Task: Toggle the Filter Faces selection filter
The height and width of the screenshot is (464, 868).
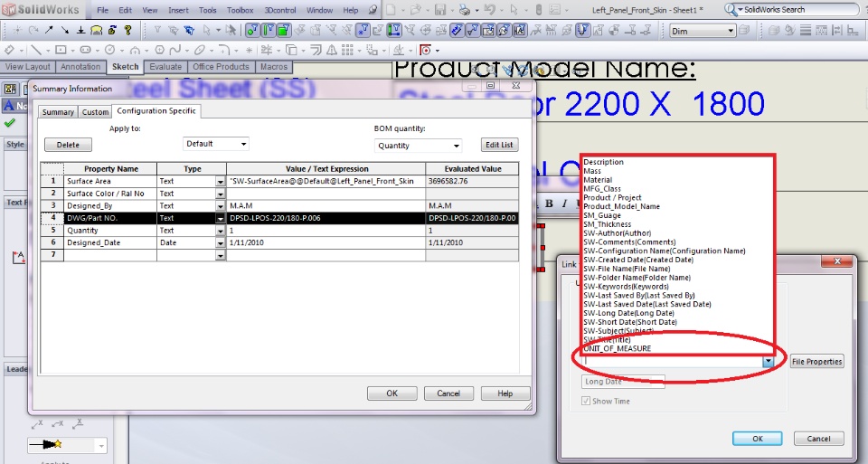Action: (x=284, y=31)
